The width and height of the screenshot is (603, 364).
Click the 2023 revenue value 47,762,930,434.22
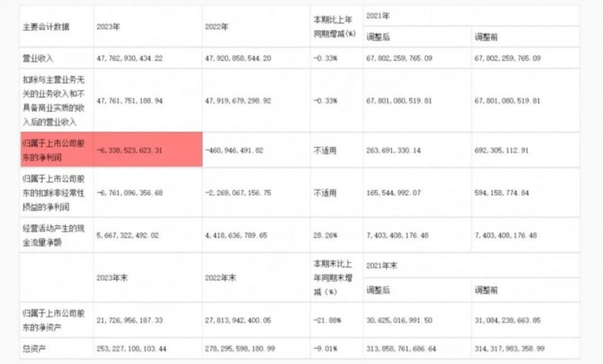pyautogui.click(x=130, y=59)
